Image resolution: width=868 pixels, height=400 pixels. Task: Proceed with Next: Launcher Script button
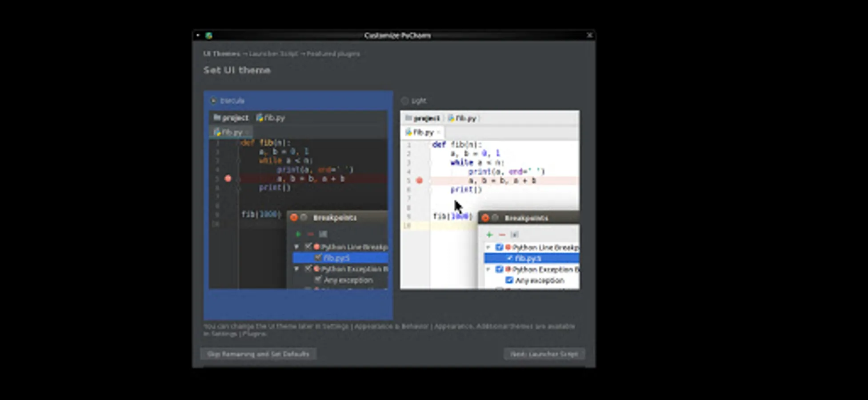pos(544,354)
